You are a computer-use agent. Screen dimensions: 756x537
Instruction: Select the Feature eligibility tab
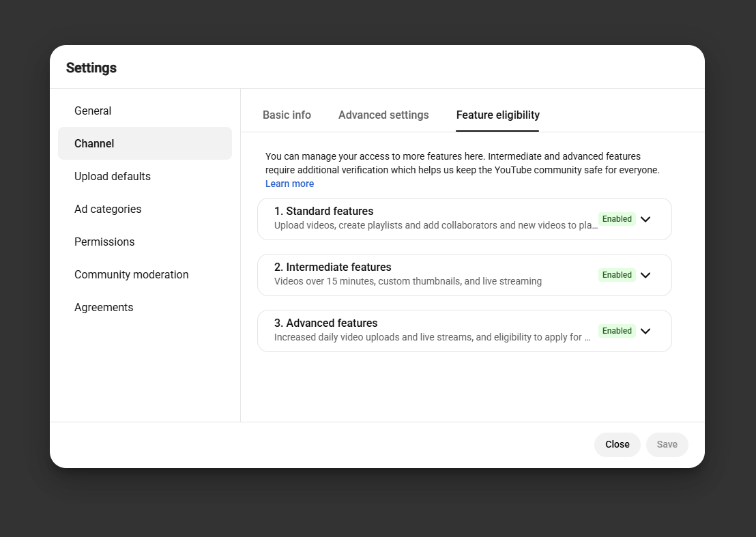(497, 115)
